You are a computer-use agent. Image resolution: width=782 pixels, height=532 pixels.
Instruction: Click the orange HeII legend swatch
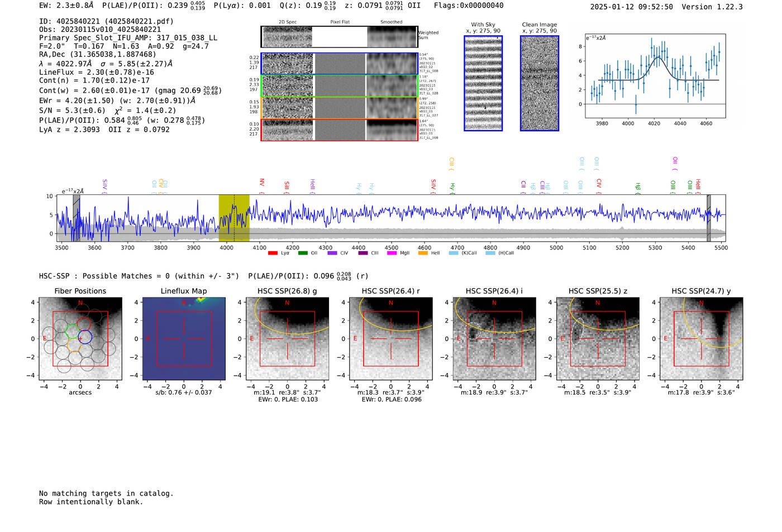click(423, 253)
